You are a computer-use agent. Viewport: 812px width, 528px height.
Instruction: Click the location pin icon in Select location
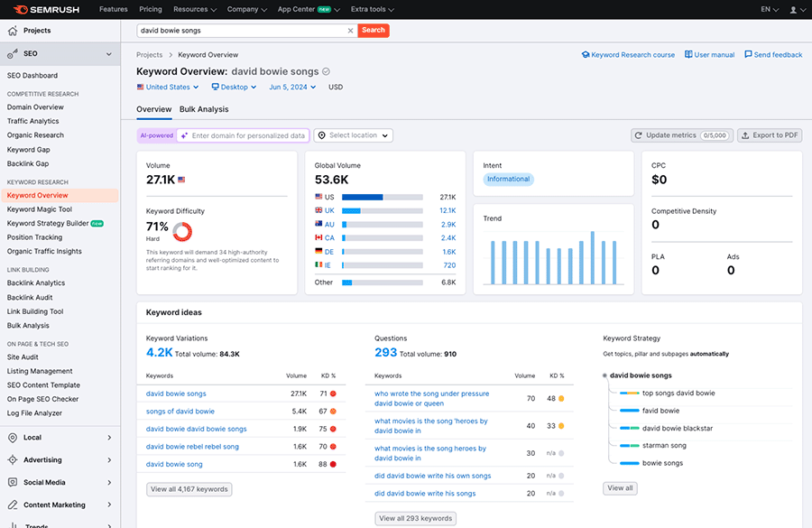point(321,135)
